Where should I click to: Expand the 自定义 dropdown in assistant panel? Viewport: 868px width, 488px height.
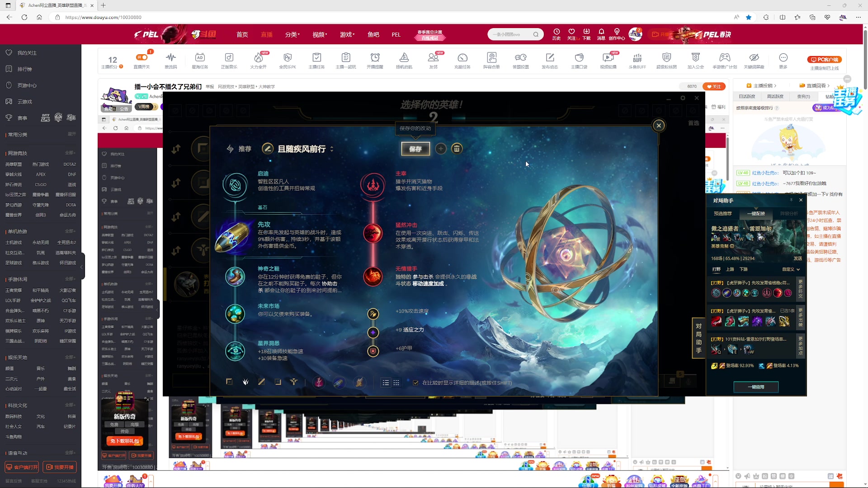tap(791, 269)
